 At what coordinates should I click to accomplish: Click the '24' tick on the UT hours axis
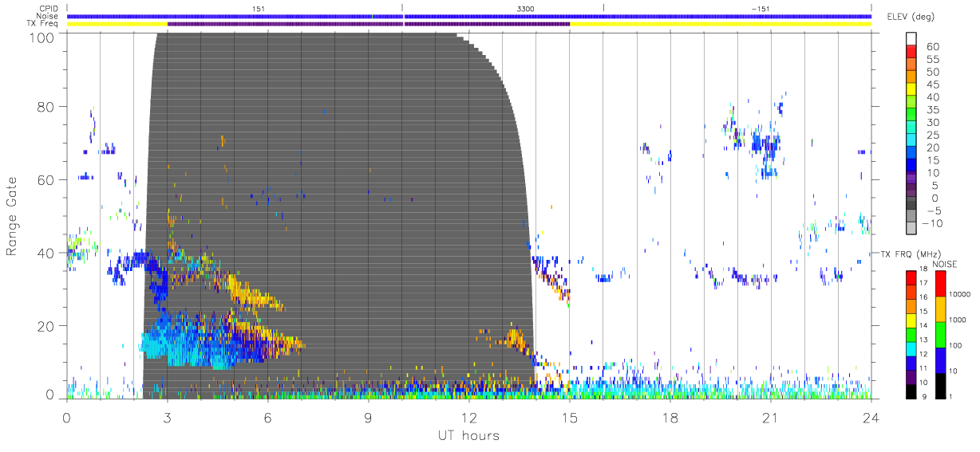coord(871,416)
